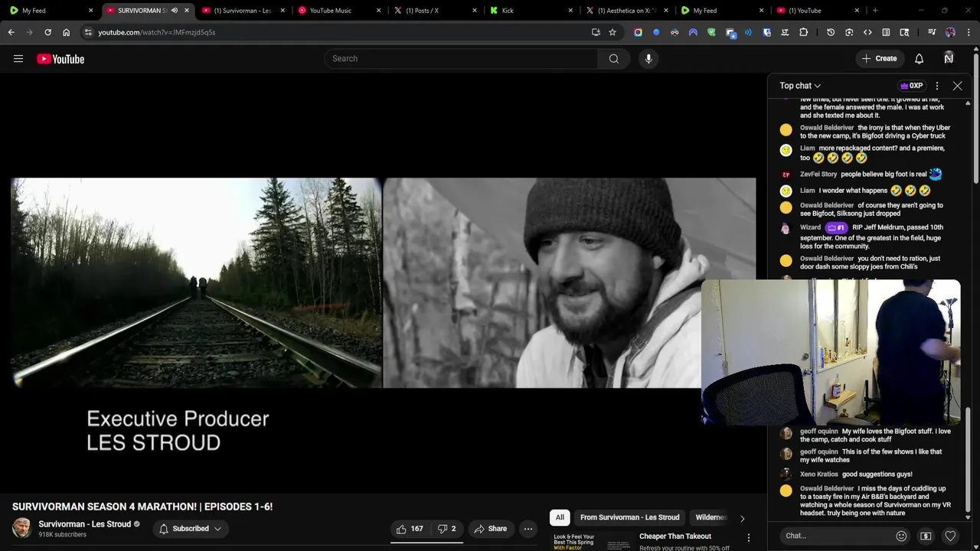Switch to the YouTube Music tab
Screen dimensions: 980x551
pyautogui.click(x=337, y=11)
